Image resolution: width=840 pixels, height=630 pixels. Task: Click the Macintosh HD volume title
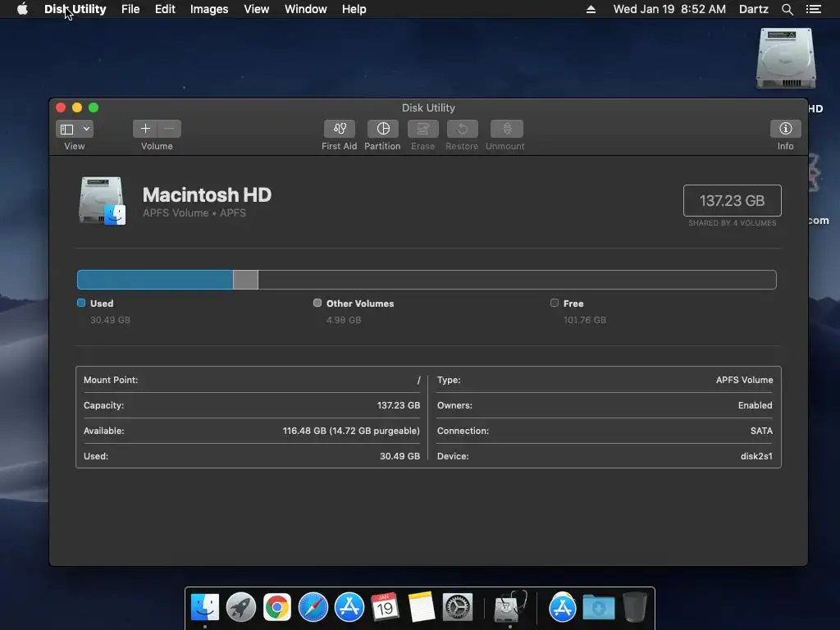click(207, 194)
